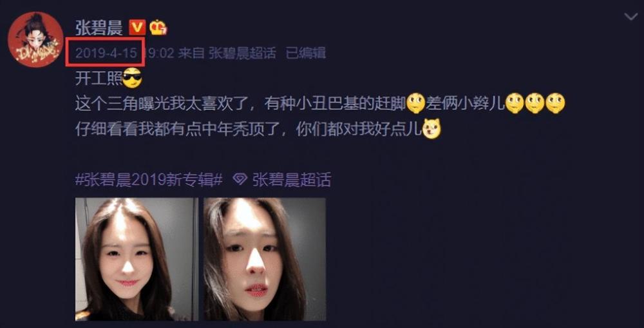Click the crown membership badge icon
The width and height of the screenshot is (644, 328).
coord(158,28)
